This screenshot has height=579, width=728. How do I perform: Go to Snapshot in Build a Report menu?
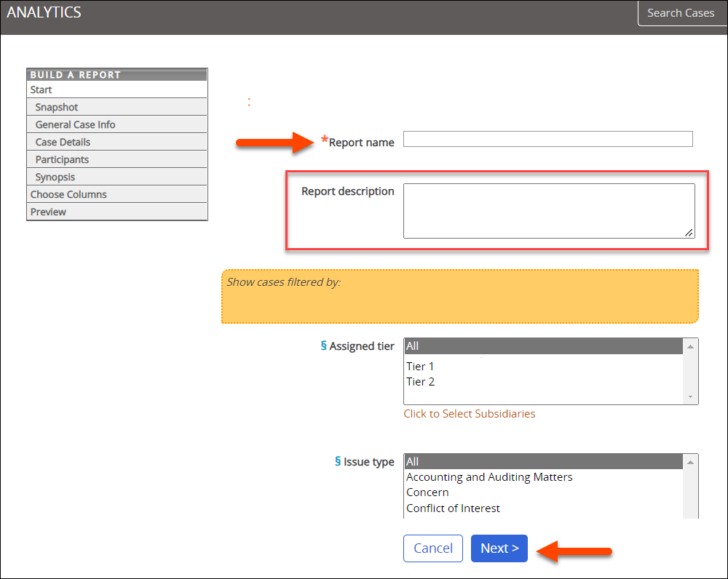[x=57, y=107]
